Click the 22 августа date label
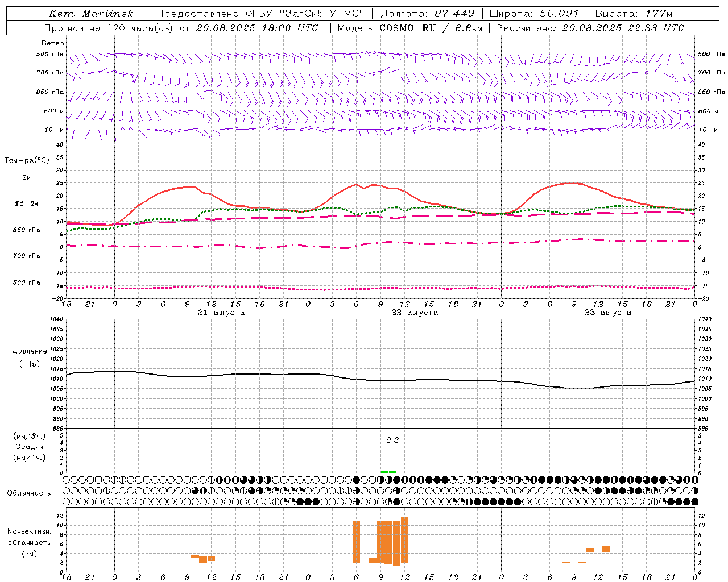 pyautogui.click(x=415, y=313)
